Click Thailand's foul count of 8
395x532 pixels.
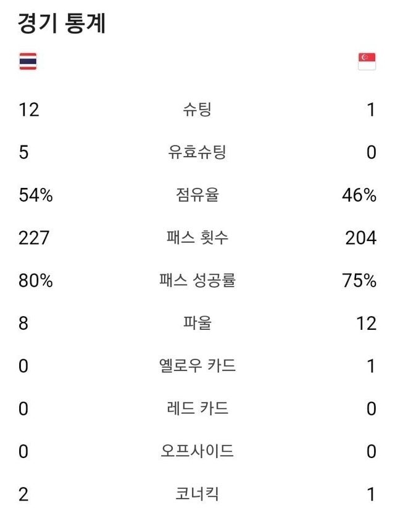click(x=23, y=323)
